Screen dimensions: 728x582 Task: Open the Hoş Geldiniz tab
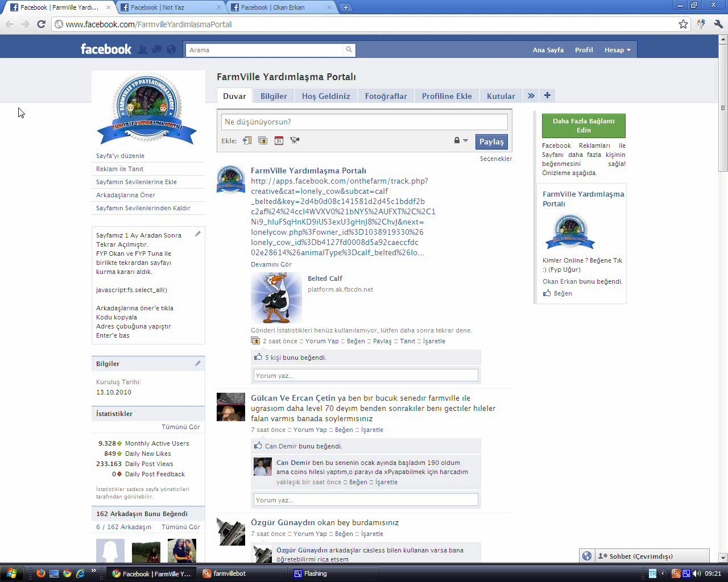(326, 96)
